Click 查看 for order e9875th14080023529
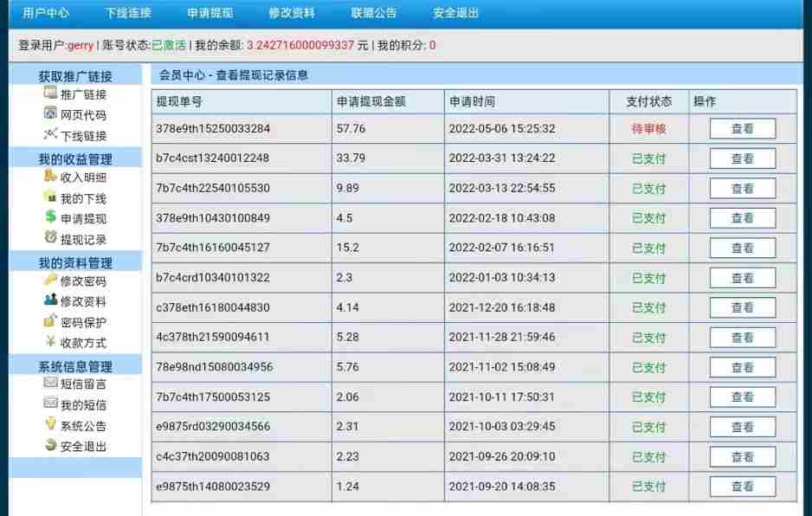Screen dimensions: 812x516 (743, 487)
